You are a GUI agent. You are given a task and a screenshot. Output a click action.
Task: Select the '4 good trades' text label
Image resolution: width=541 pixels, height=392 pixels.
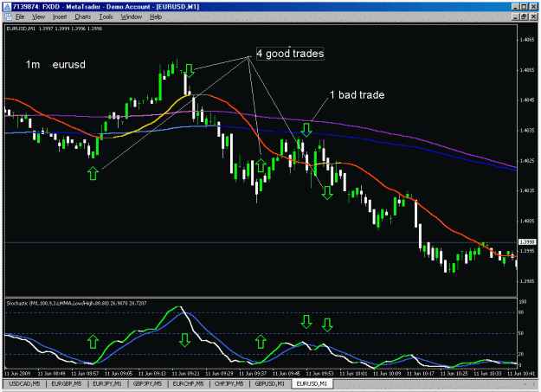(x=290, y=54)
